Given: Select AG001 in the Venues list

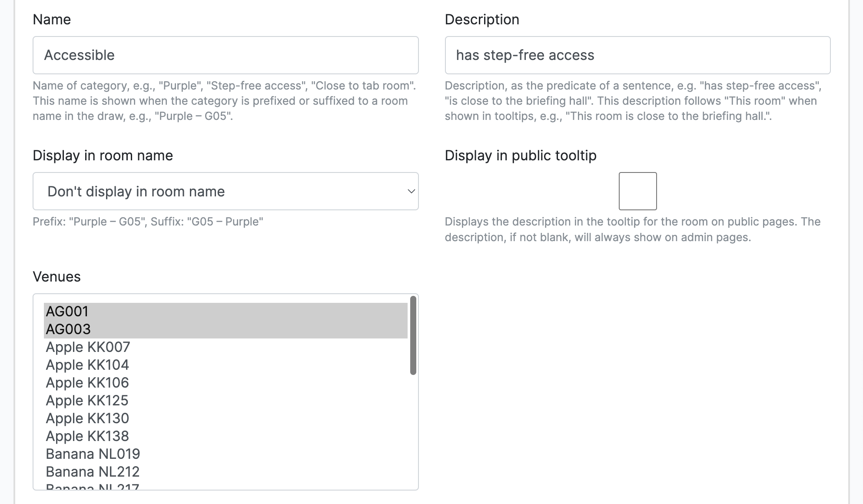Looking at the screenshot, I should tap(226, 312).
